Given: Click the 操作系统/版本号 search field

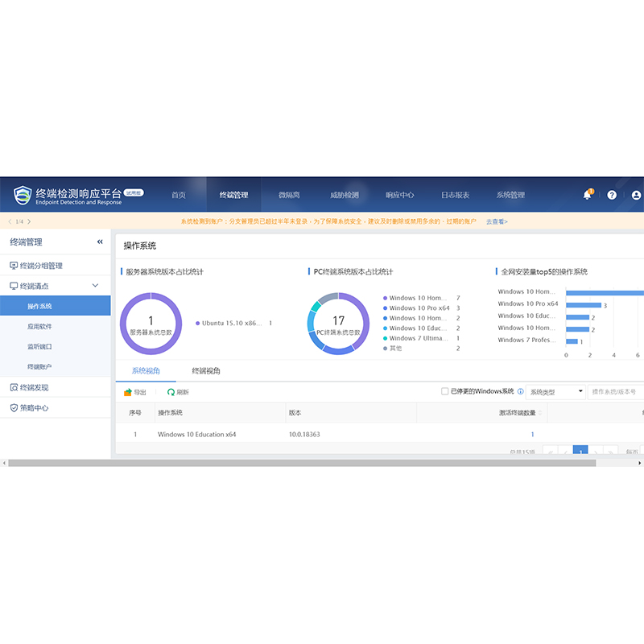Looking at the screenshot, I should (x=616, y=392).
